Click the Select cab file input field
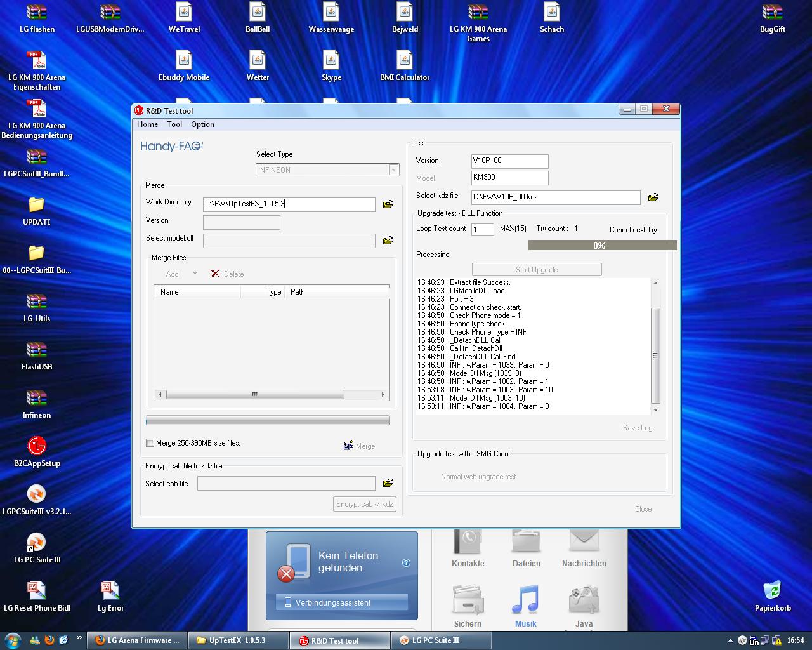Image resolution: width=812 pixels, height=650 pixels. point(286,484)
